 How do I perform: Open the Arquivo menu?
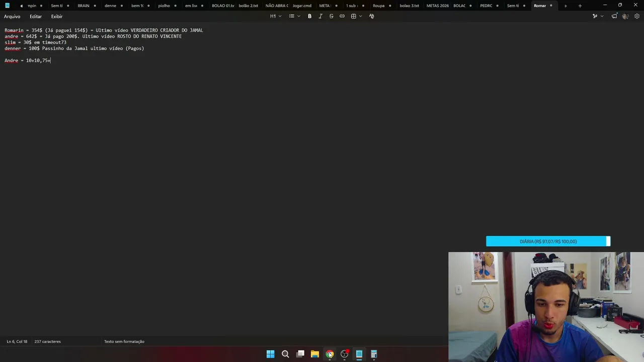12,17
